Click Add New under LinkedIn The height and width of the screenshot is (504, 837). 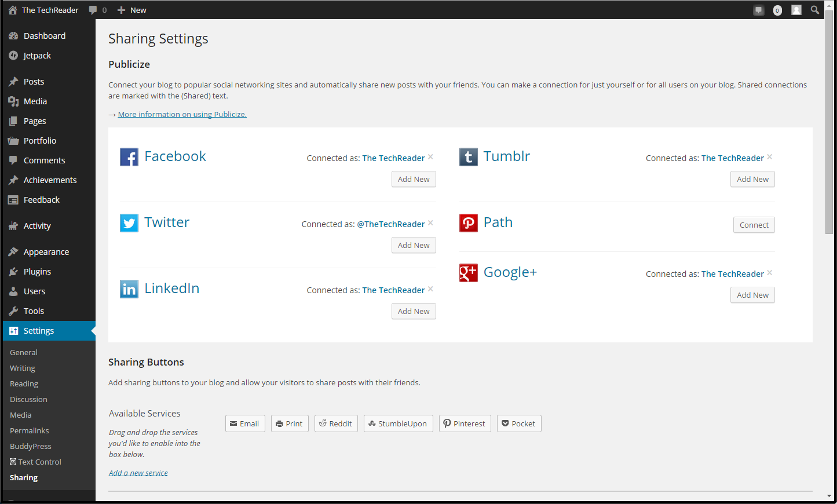(x=414, y=311)
